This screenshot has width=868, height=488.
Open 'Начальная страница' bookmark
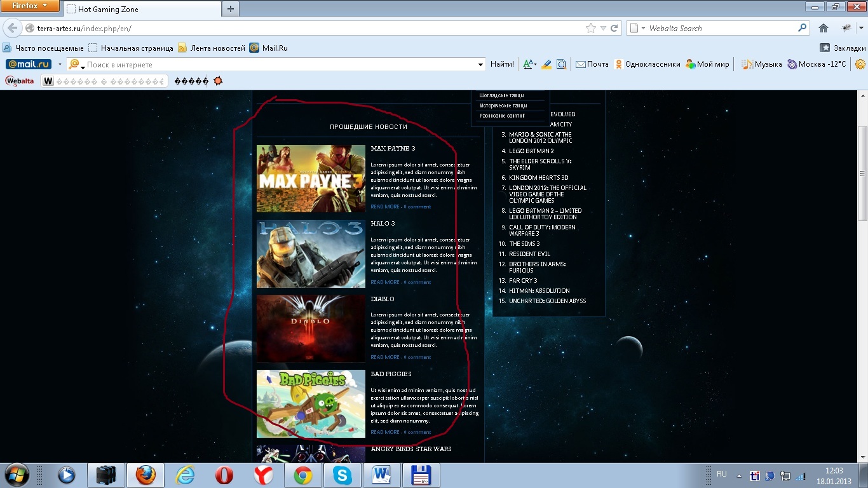131,48
